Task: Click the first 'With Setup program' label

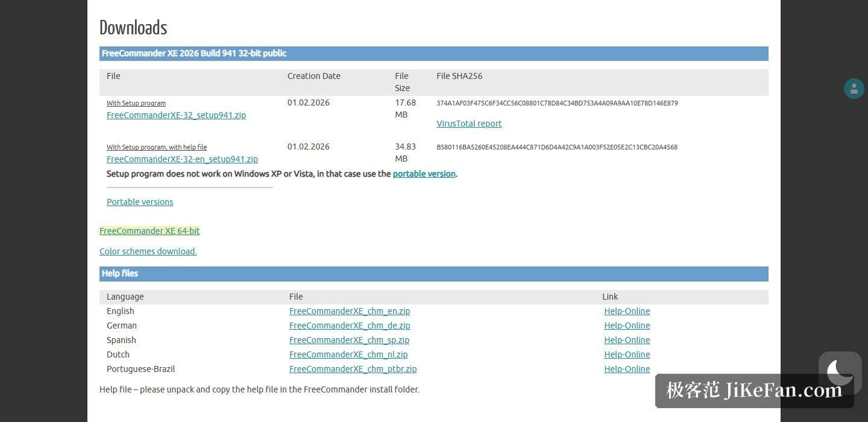Action: point(136,103)
